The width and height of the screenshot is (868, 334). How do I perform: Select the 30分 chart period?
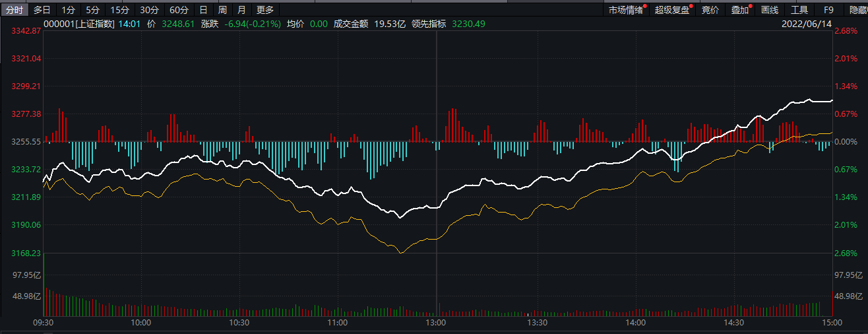click(x=150, y=10)
